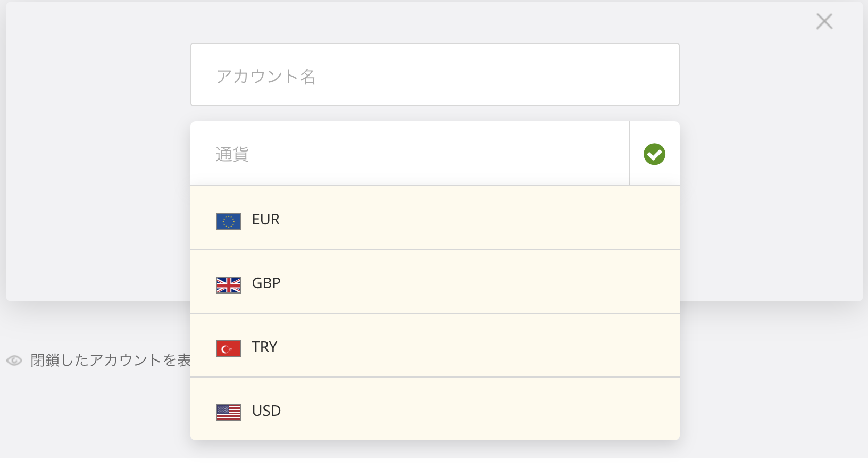Click the アカウント名 placeholder text
The height and width of the screenshot is (469, 868).
tap(266, 77)
